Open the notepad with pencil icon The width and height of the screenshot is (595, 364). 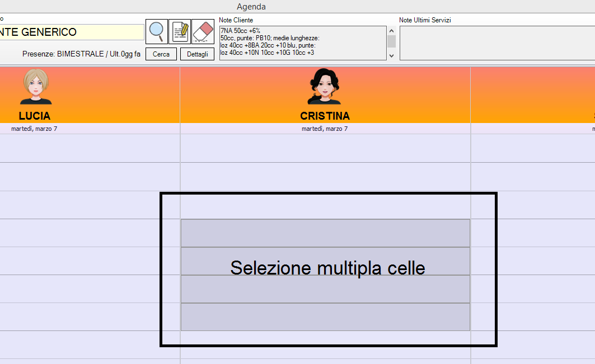pos(180,32)
